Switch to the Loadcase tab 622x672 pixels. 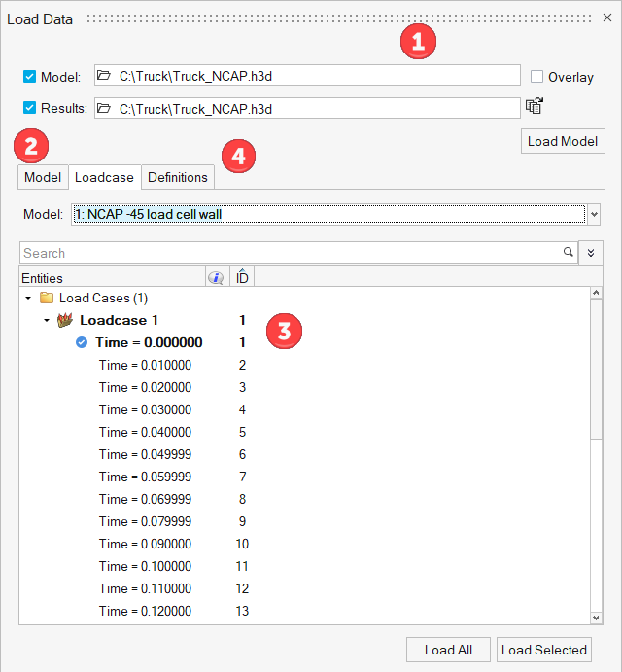(x=104, y=177)
